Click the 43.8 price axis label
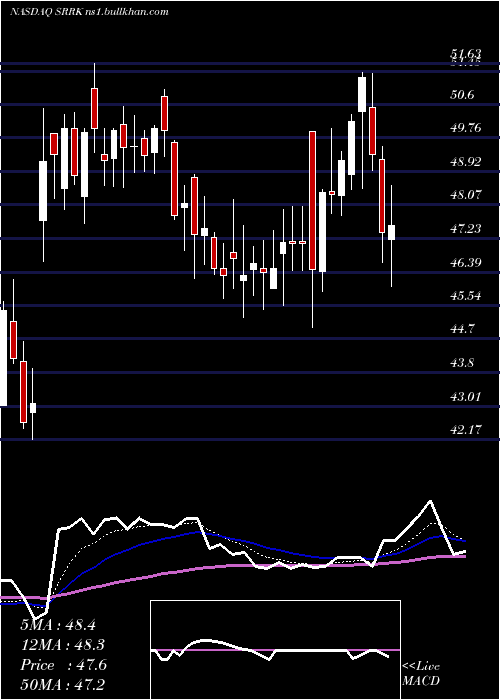Screen dimensions: 500x700 [462, 362]
